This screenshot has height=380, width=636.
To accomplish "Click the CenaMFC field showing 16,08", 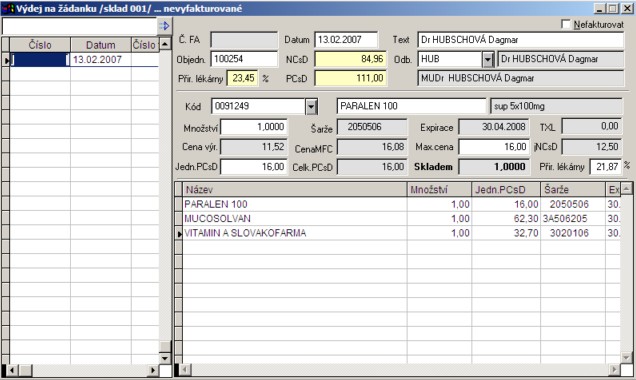I will (x=372, y=147).
